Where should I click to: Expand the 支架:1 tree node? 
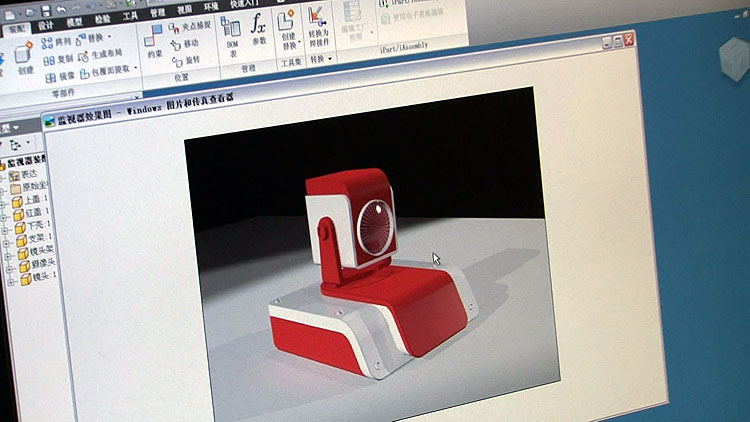[6, 241]
